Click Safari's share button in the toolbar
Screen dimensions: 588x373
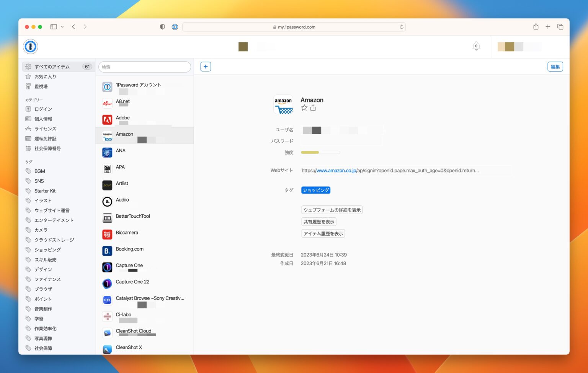(x=536, y=27)
